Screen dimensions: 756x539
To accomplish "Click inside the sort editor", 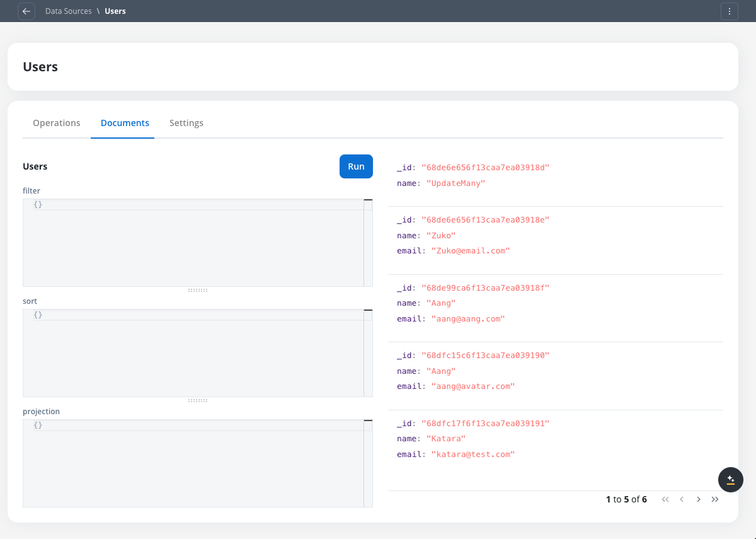I will pos(193,353).
